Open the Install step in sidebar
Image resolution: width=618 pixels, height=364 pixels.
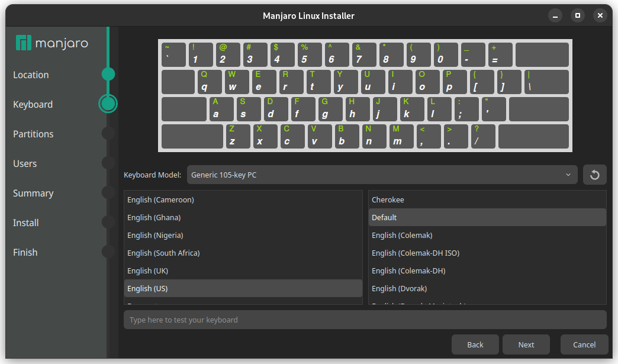(x=25, y=223)
